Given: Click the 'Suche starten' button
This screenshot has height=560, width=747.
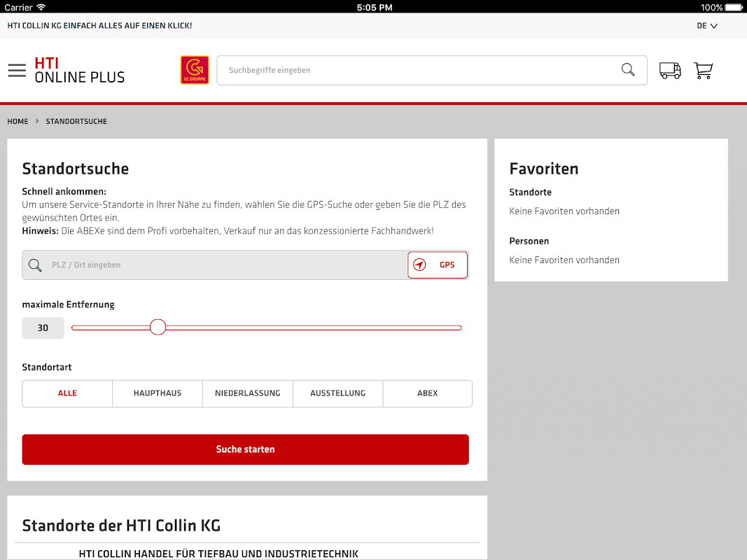Looking at the screenshot, I should pyautogui.click(x=245, y=449).
